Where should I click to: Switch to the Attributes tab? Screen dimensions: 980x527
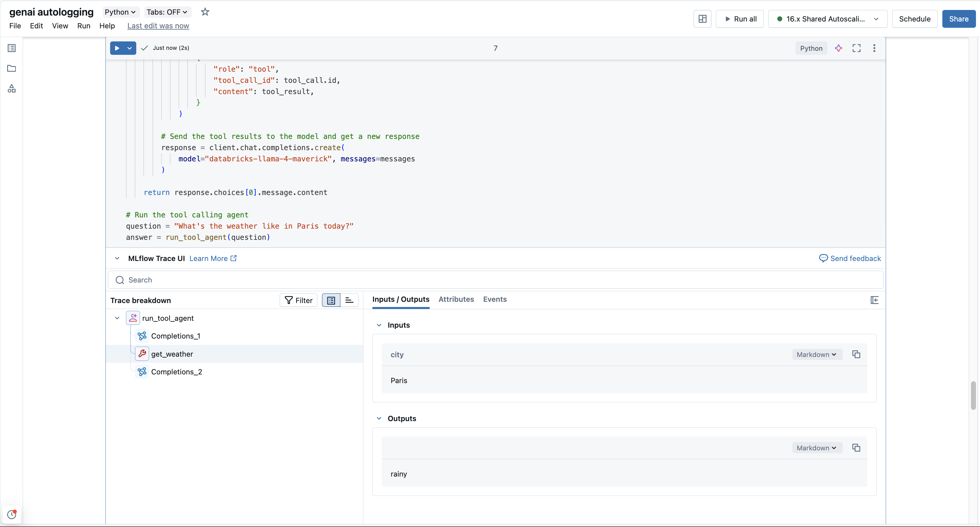point(456,299)
